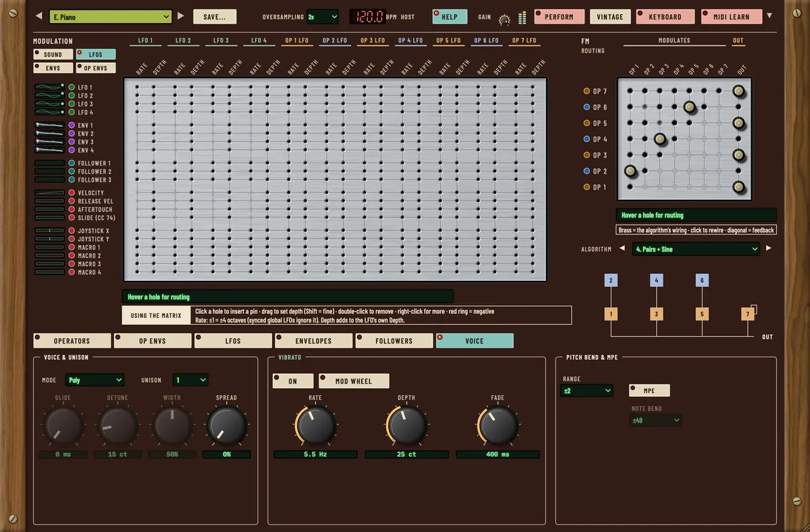Click operator 7 box in algorithm diagram

pos(747,314)
